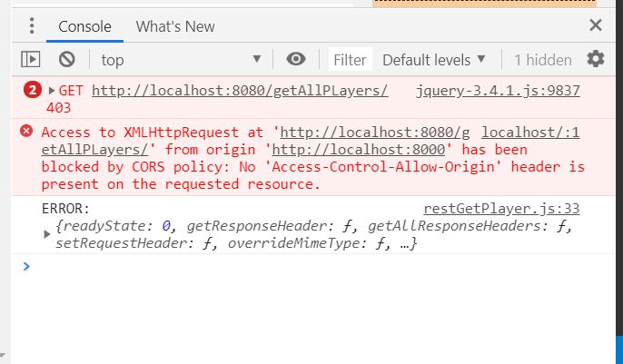Click the ERROR: log text
This screenshot has height=364, width=623.
coord(66,209)
